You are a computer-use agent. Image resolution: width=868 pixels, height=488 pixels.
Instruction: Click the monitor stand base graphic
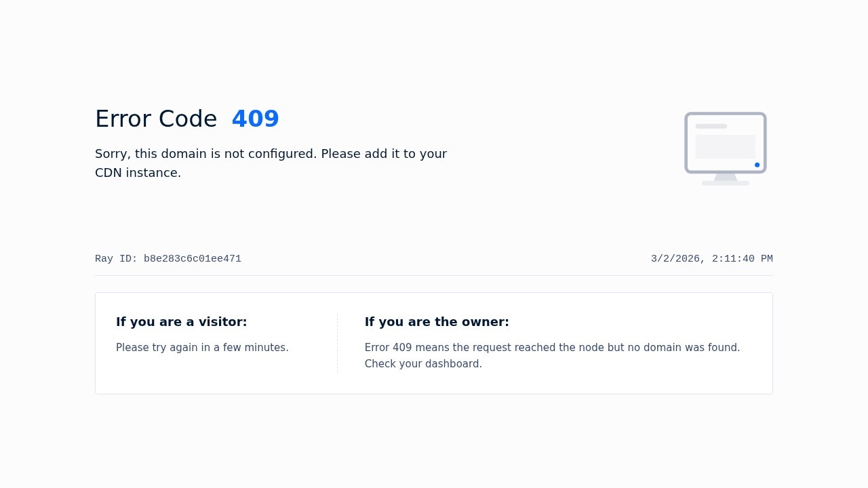726,183
